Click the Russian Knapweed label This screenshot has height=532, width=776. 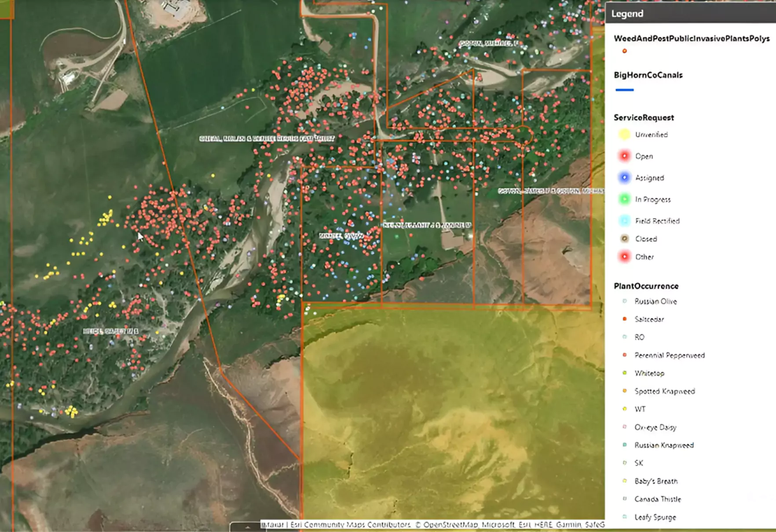point(664,445)
